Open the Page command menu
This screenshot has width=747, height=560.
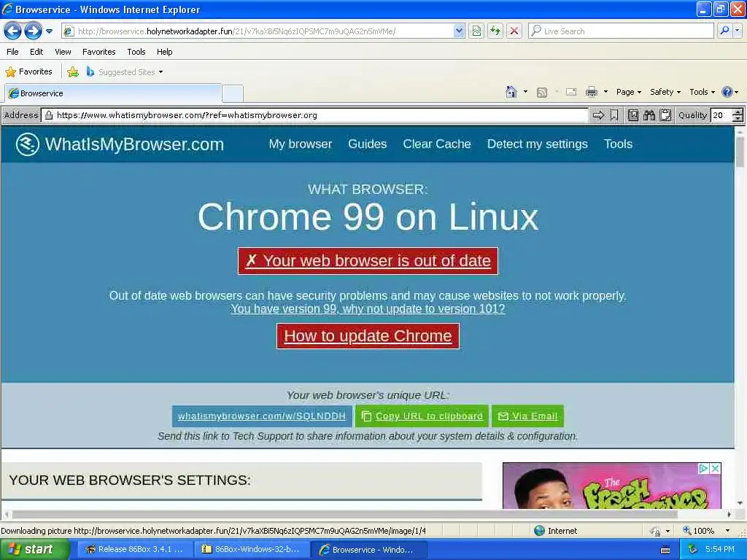[628, 92]
